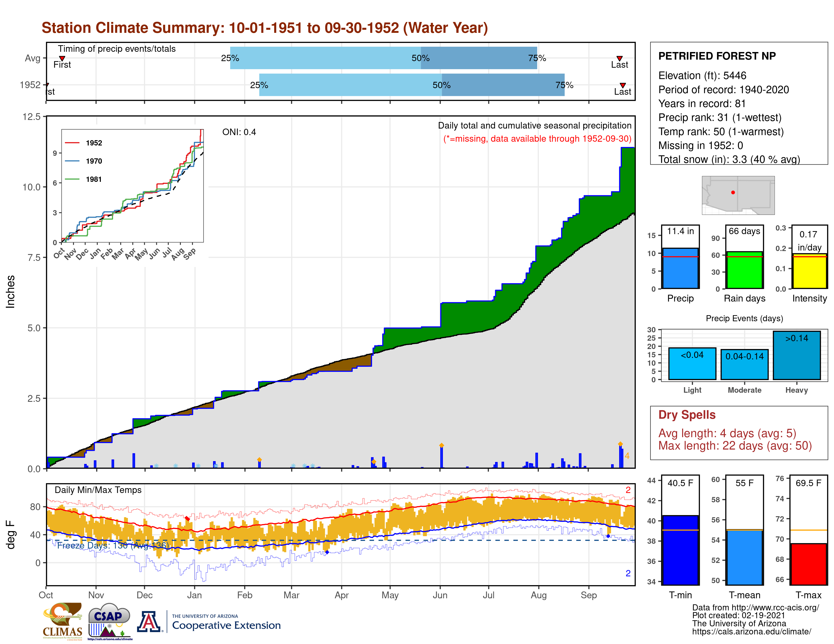Click 'Missing in 1952: 0' text

pos(700,145)
